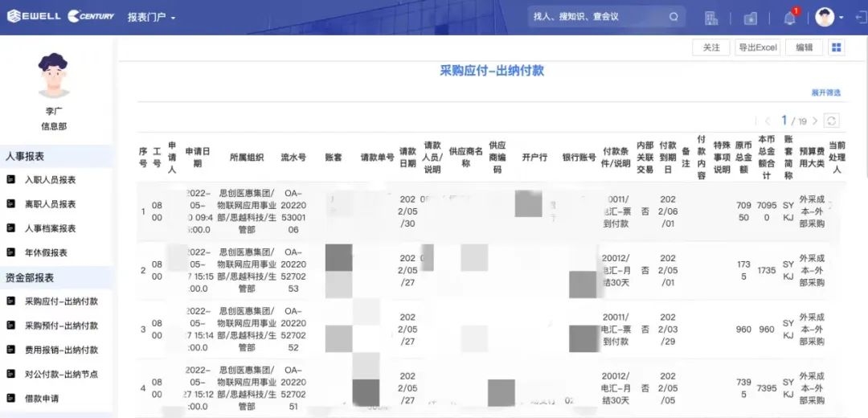Open 入职人员报表 report
Viewport: 868px width, 418px height.
coord(51,180)
